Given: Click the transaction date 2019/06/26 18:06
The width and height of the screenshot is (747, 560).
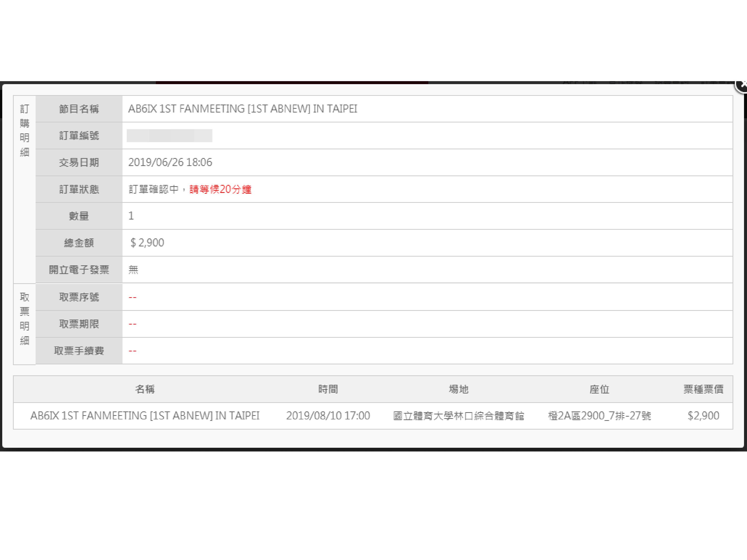Looking at the screenshot, I should [x=170, y=162].
